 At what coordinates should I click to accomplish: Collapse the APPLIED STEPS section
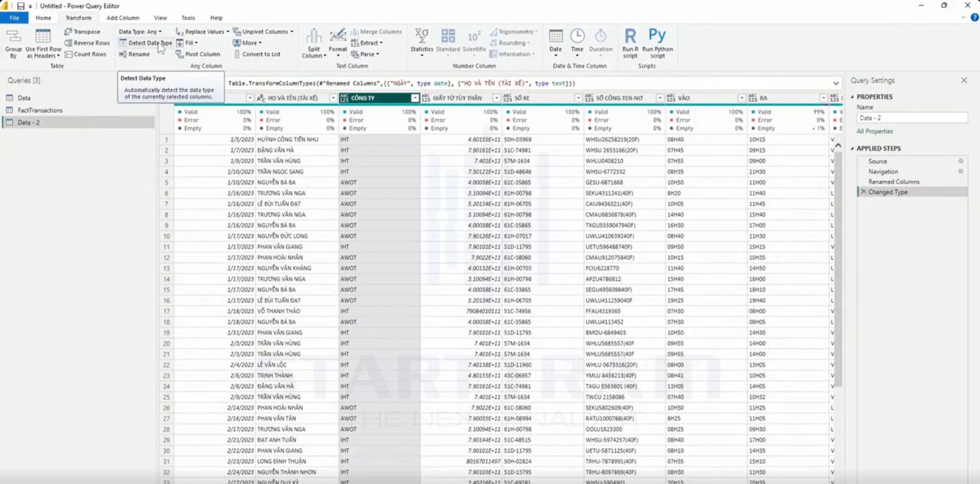click(x=853, y=148)
